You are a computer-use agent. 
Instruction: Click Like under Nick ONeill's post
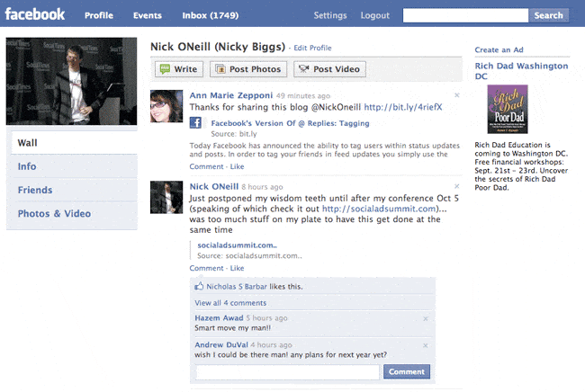pyautogui.click(x=237, y=268)
